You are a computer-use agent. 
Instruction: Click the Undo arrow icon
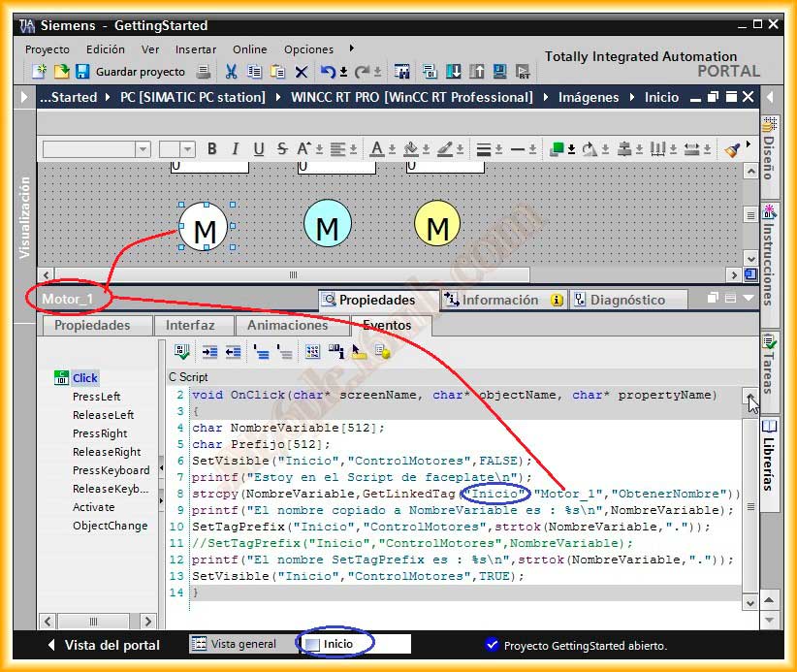tap(329, 72)
